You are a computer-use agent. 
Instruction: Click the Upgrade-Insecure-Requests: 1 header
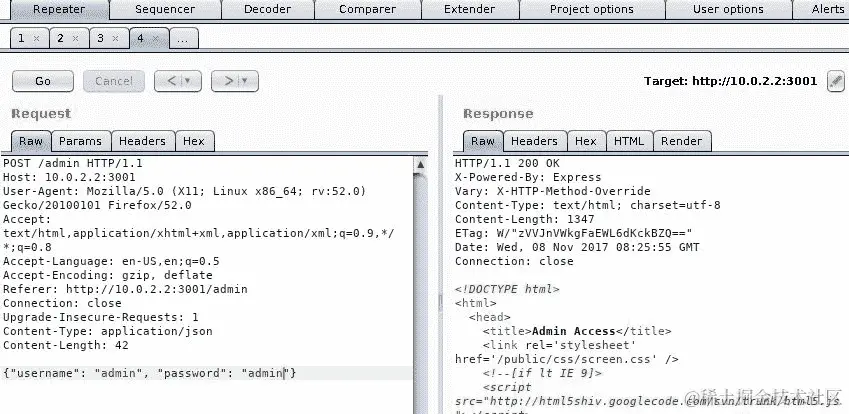[x=101, y=317]
